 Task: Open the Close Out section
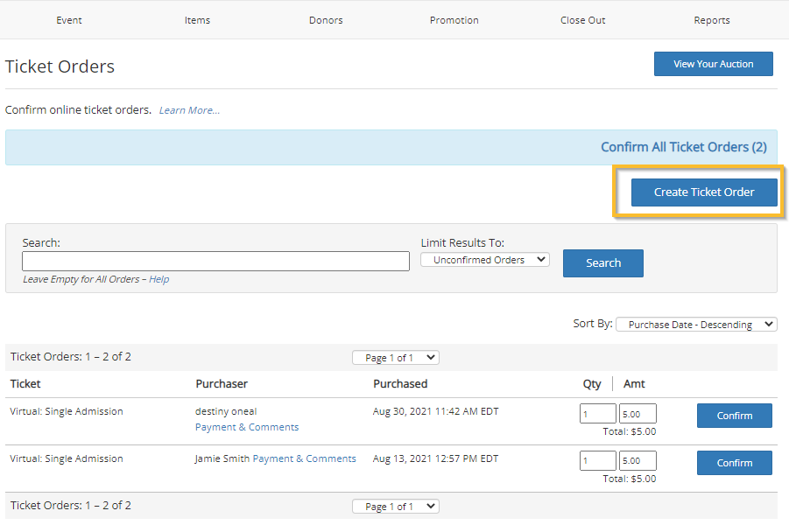(x=582, y=19)
